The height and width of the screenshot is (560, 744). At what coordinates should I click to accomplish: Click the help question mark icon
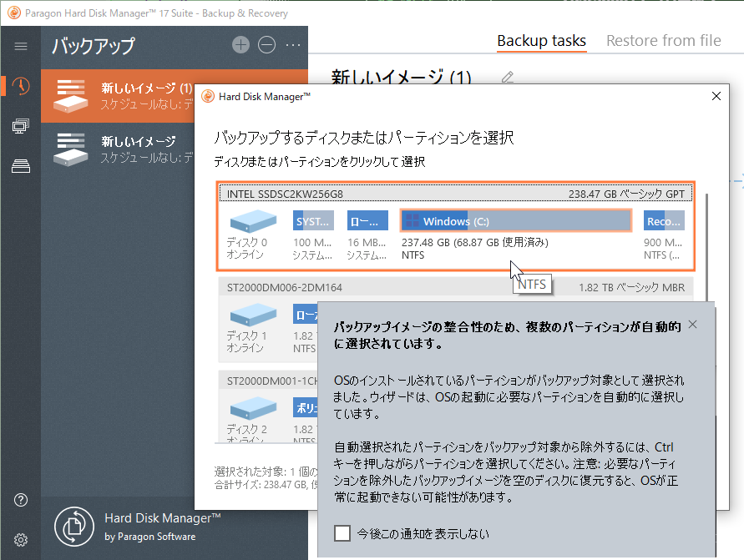21,500
